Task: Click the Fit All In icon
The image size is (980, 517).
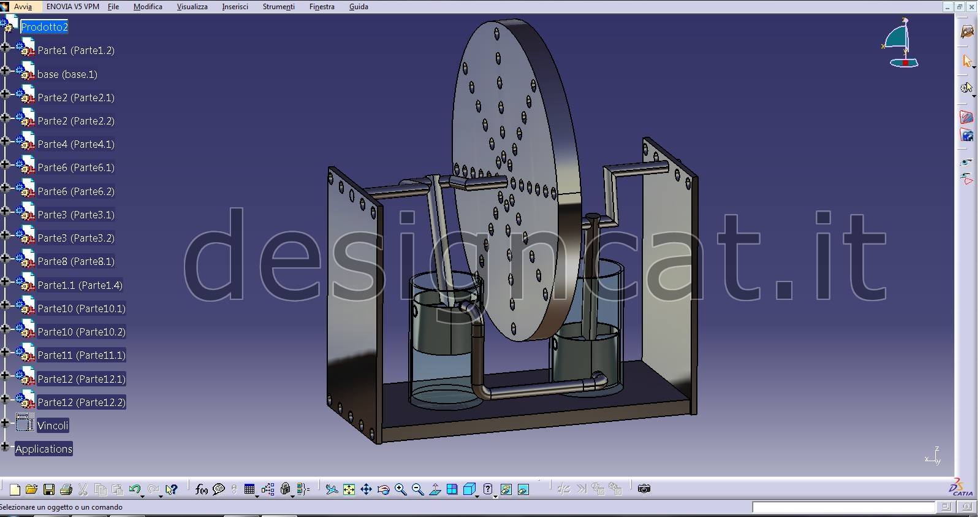Action: coord(349,489)
